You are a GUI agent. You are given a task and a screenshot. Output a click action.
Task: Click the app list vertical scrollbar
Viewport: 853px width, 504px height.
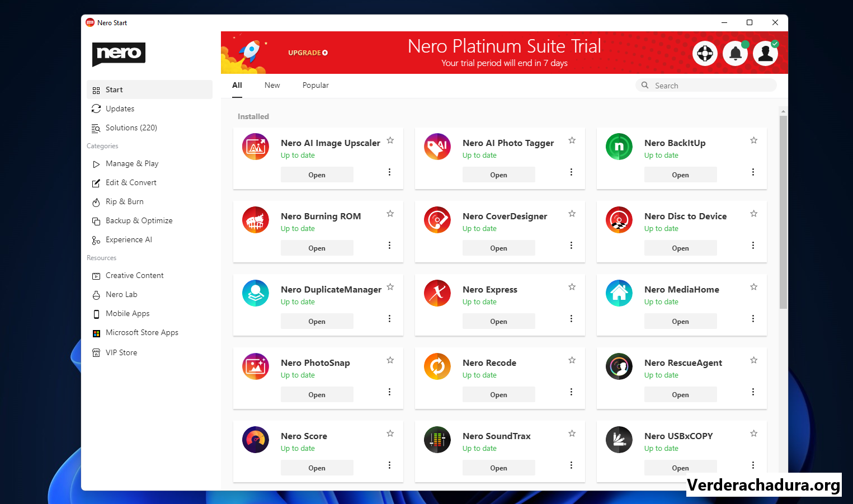(783, 212)
